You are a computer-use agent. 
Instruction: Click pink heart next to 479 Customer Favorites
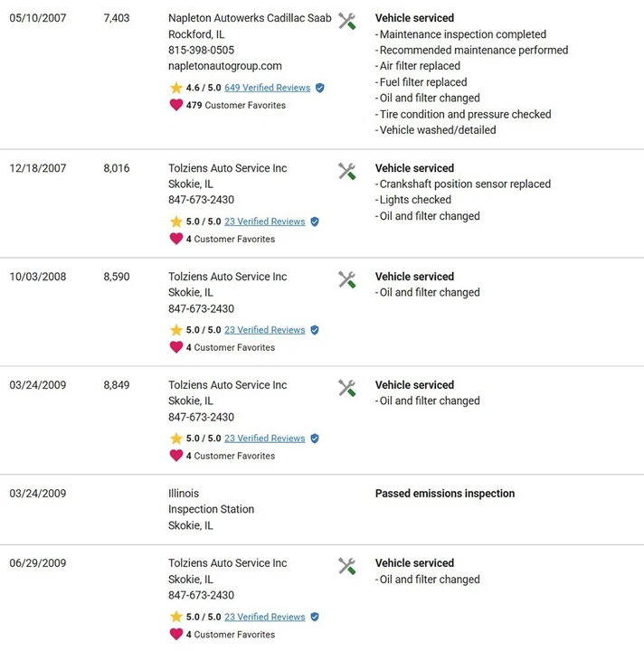176,105
